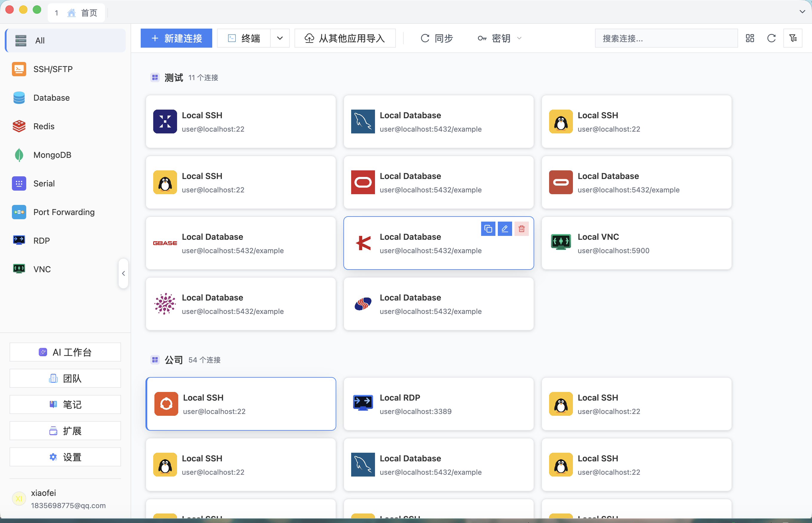Viewport: 812px width, 523px height.
Task: Click the copy icon on the Kingbase database card
Action: [x=488, y=229]
